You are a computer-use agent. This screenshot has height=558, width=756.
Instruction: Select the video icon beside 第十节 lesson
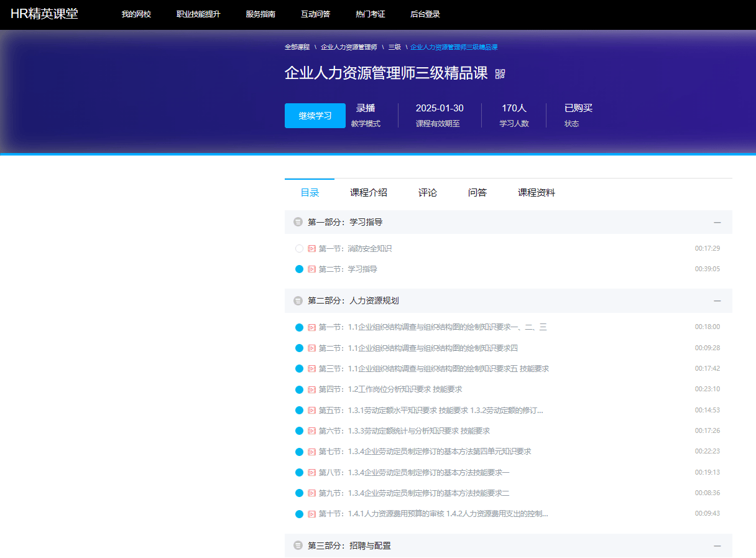(311, 513)
